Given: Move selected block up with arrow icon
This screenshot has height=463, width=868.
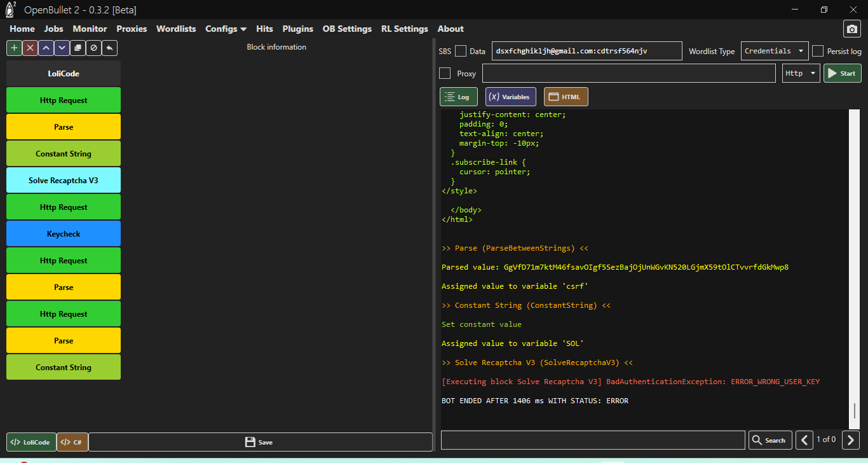Looking at the screenshot, I should pyautogui.click(x=46, y=48).
